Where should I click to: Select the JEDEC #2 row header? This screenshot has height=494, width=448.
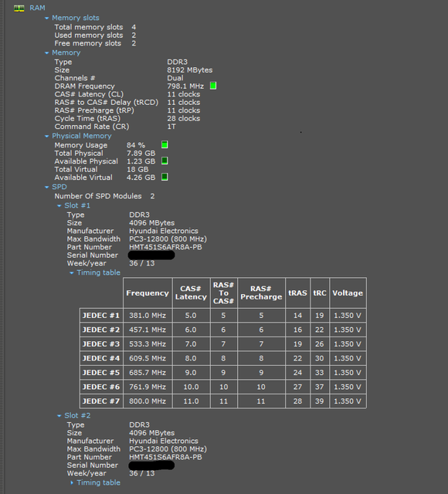click(x=101, y=330)
